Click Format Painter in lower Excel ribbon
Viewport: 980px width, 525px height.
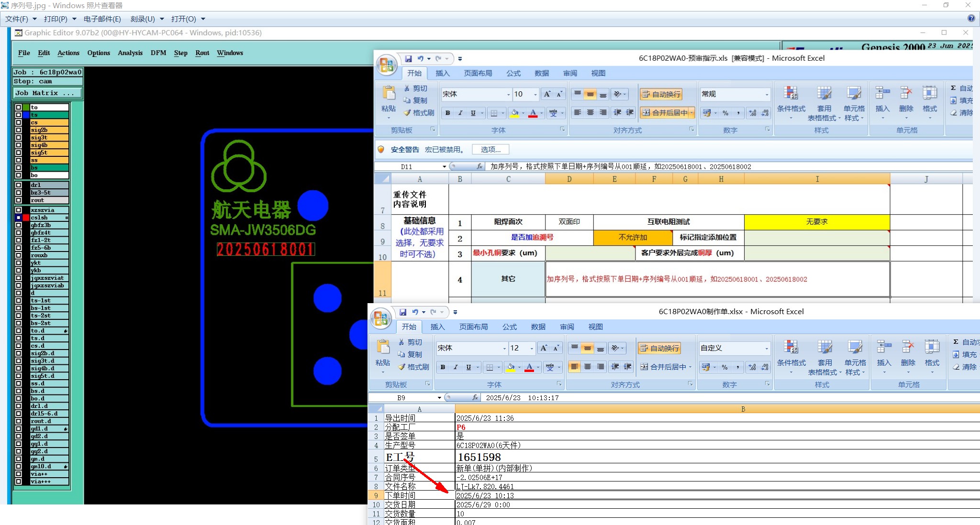414,367
